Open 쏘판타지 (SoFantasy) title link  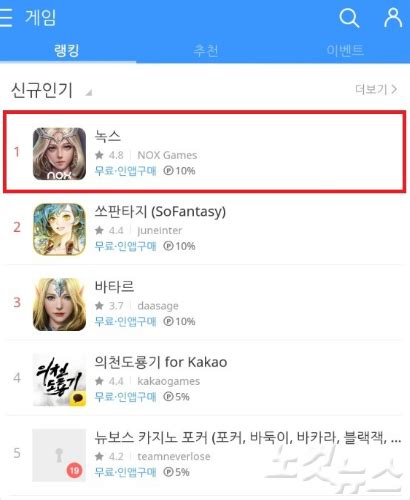tap(160, 211)
